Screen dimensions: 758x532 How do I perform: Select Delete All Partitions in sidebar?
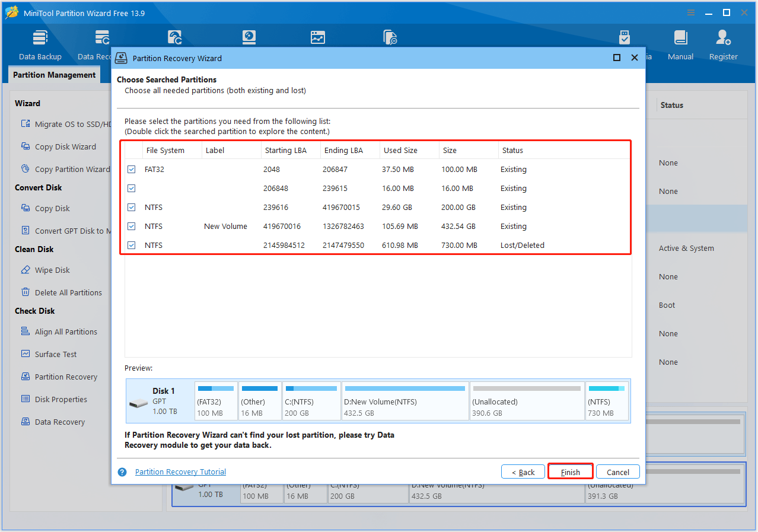point(68,292)
